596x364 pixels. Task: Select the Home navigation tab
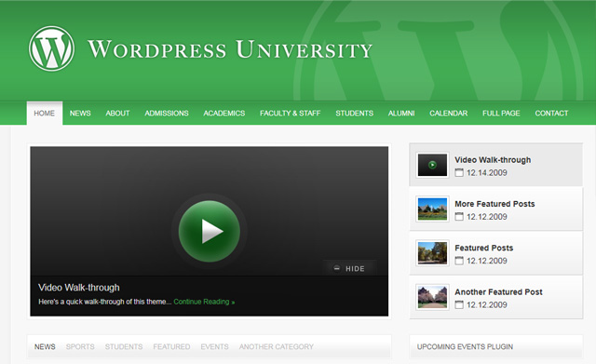[x=44, y=114]
